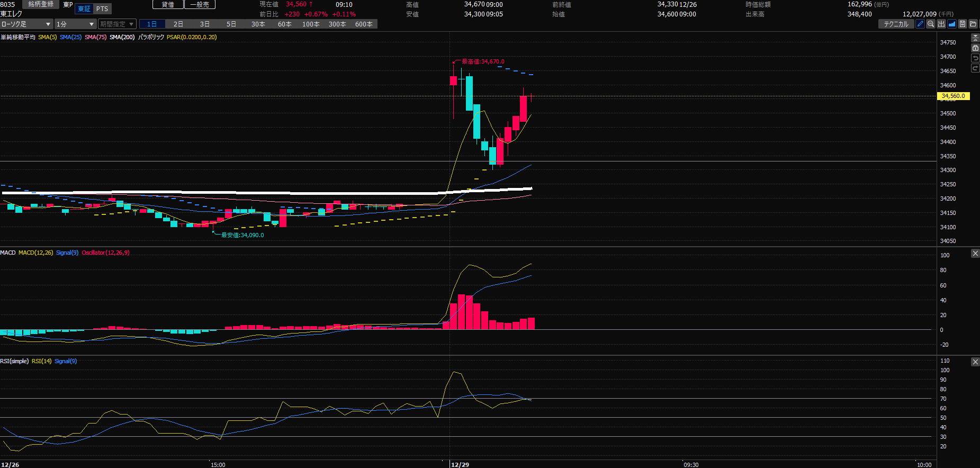Open the 期間指定 period dropdown
Image resolution: width=980 pixels, height=468 pixels.
pos(117,24)
